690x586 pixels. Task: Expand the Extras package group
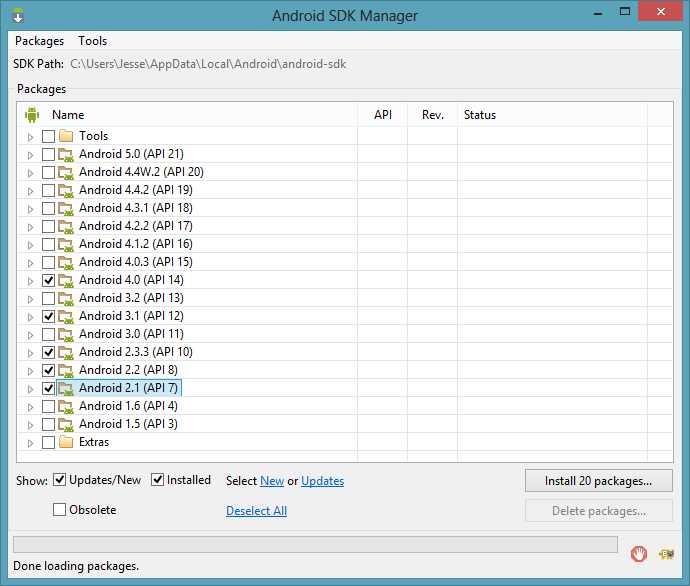click(x=31, y=442)
